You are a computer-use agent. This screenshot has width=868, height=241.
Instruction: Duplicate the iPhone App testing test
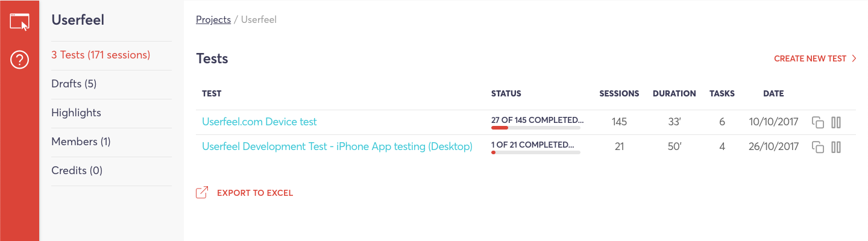[818, 147]
